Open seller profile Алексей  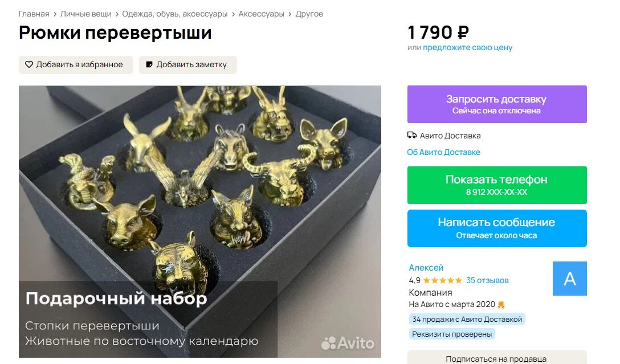426,268
